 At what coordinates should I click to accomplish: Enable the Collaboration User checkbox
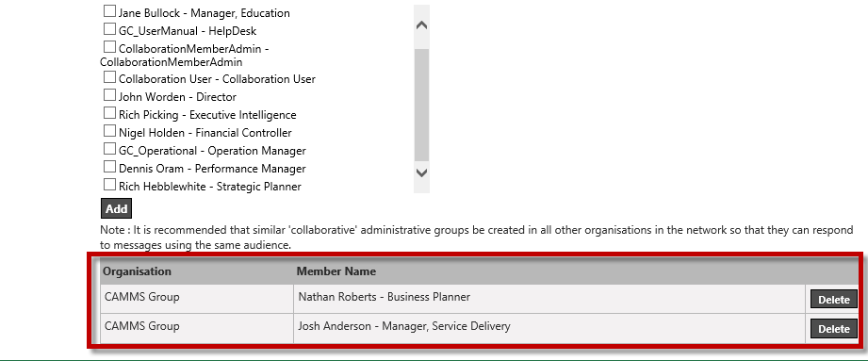click(x=109, y=77)
